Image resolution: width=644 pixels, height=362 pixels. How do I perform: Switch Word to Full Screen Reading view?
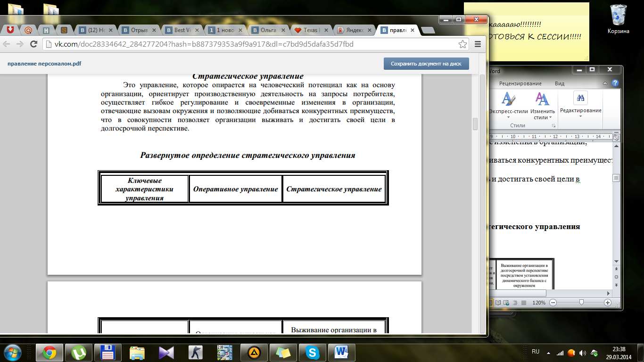tap(498, 303)
